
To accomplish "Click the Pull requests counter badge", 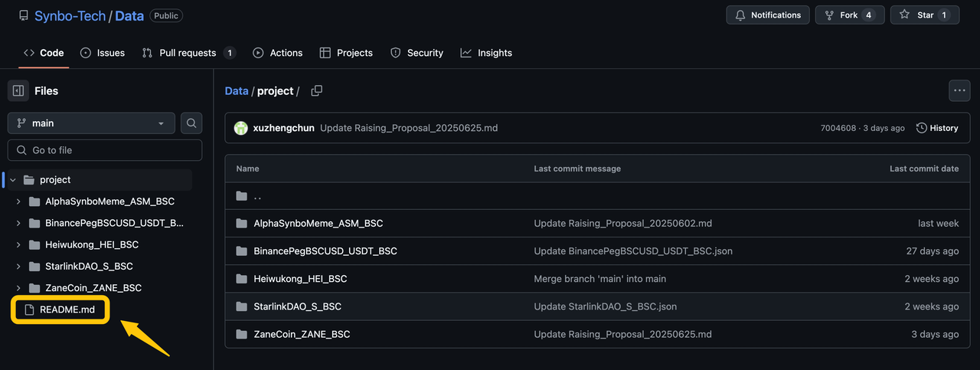I will pyautogui.click(x=229, y=53).
